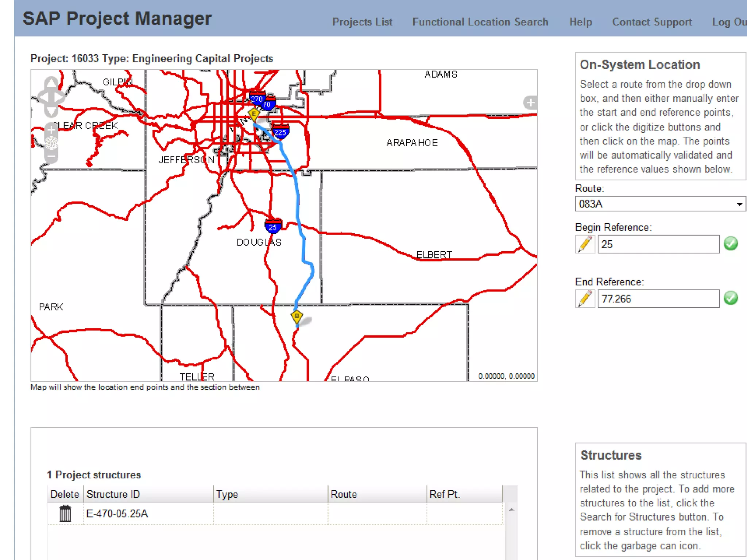
Task: Click the Help link in header
Action: (581, 22)
